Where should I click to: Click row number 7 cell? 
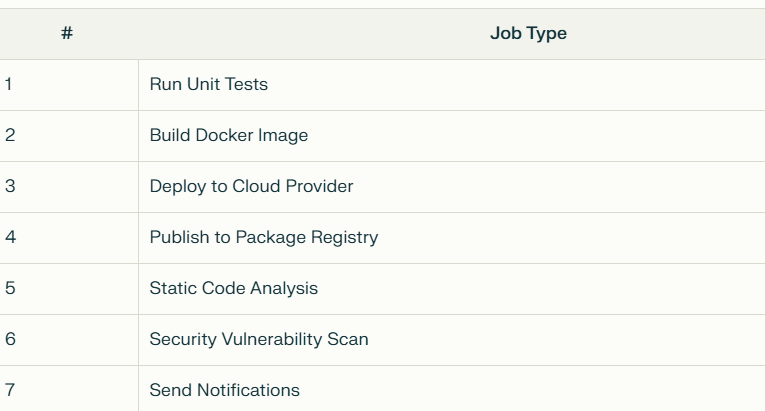point(69,389)
